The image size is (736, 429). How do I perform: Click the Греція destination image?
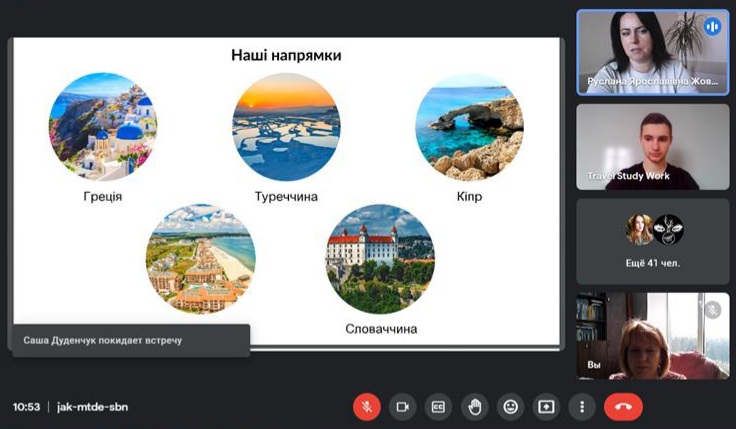pos(103,126)
